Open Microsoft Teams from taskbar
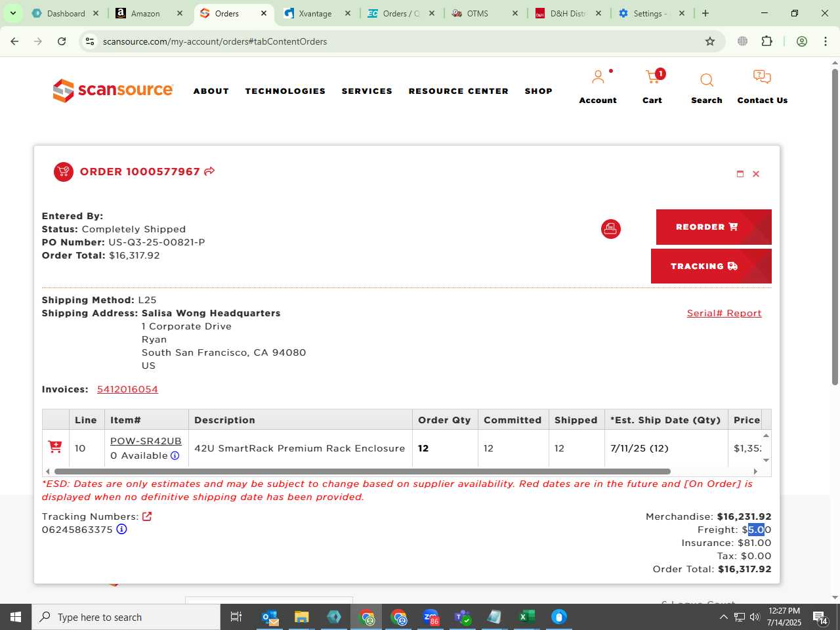The height and width of the screenshot is (630, 840). 463,617
